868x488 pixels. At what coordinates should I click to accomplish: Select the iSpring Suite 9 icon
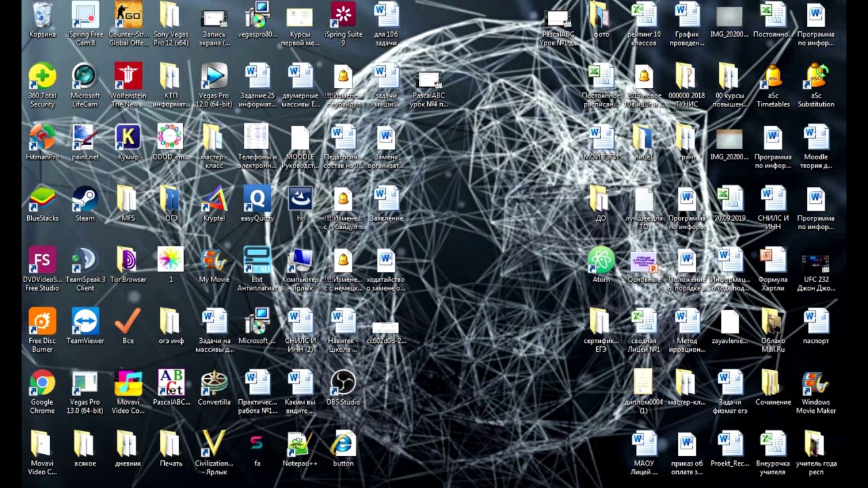(343, 25)
